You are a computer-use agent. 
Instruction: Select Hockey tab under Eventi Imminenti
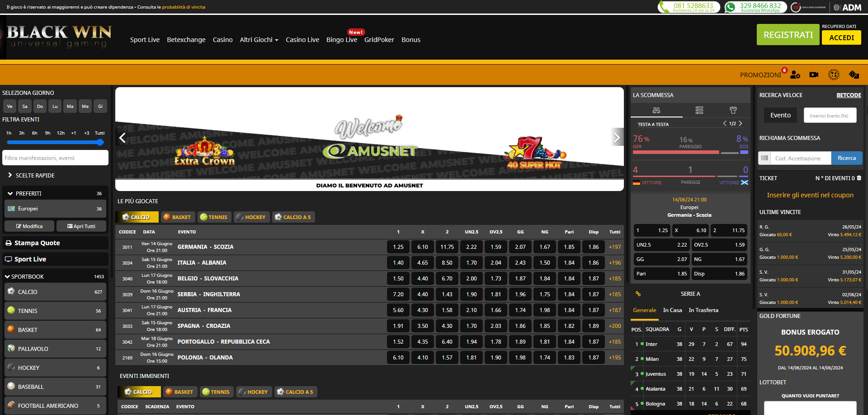[254, 392]
